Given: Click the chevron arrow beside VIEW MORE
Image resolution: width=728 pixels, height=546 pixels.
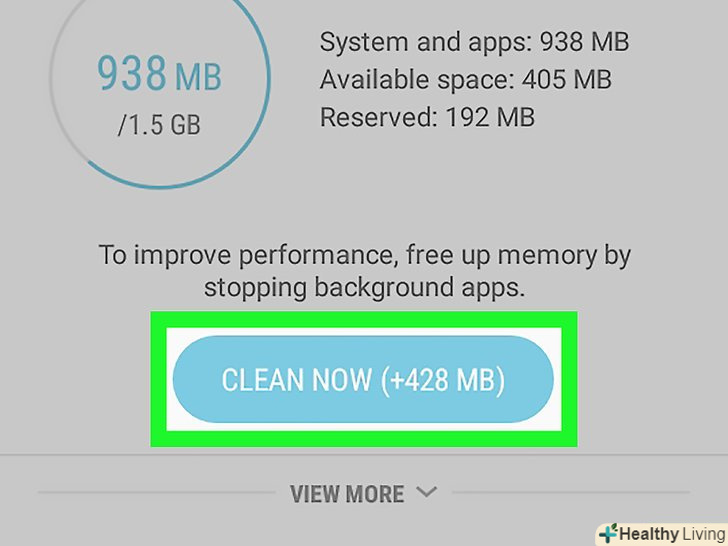Looking at the screenshot, I should 426,491.
